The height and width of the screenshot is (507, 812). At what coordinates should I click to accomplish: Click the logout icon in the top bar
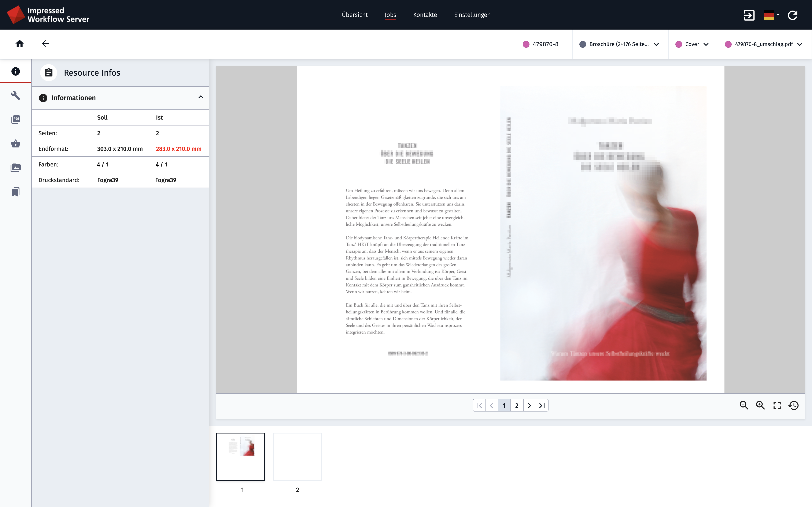(x=749, y=15)
